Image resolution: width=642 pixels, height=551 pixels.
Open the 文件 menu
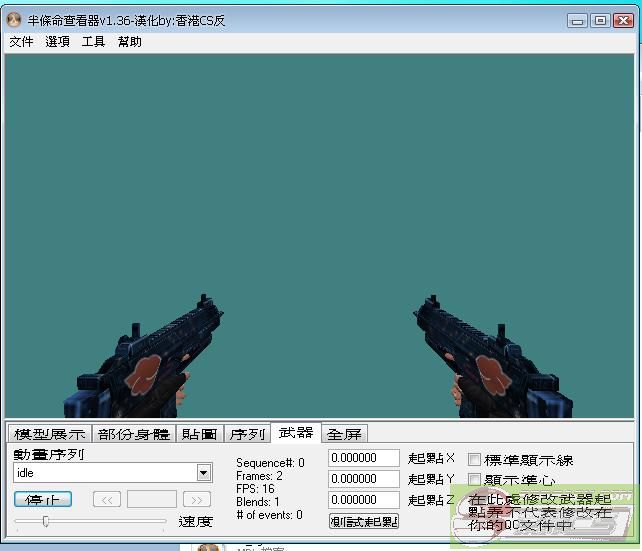point(21,42)
